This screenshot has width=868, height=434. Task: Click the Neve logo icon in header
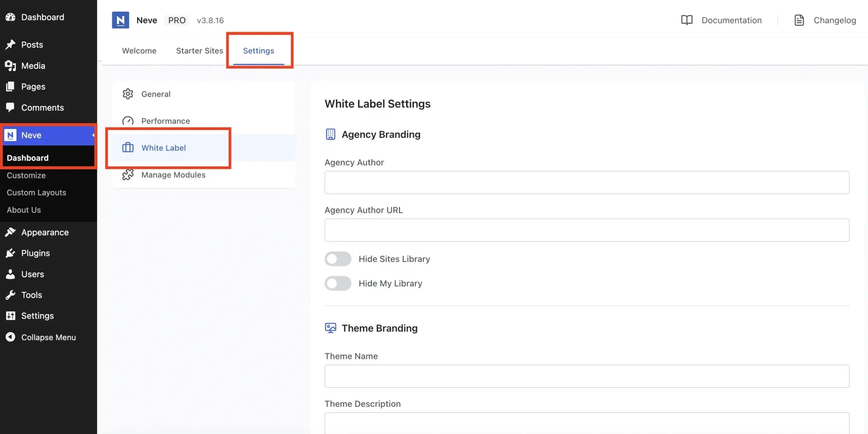click(120, 20)
